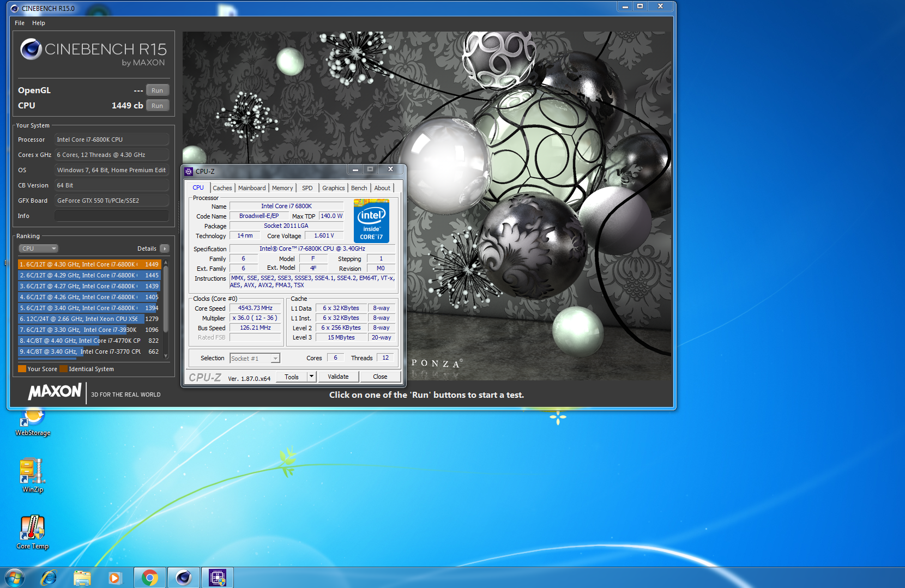Click the Validate button in CPU-Z

pyautogui.click(x=338, y=377)
